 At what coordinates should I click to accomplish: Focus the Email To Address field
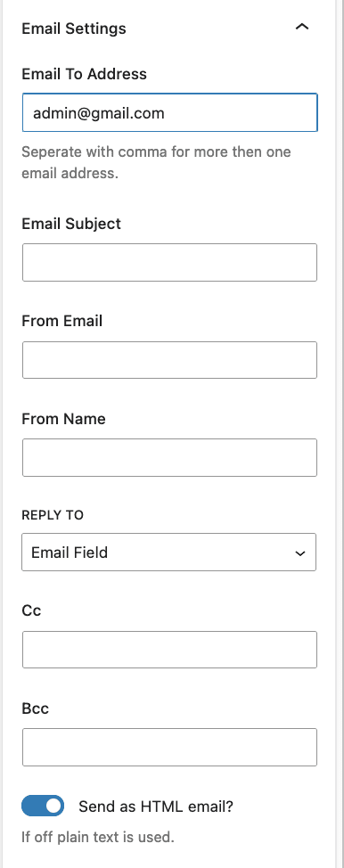click(x=169, y=113)
